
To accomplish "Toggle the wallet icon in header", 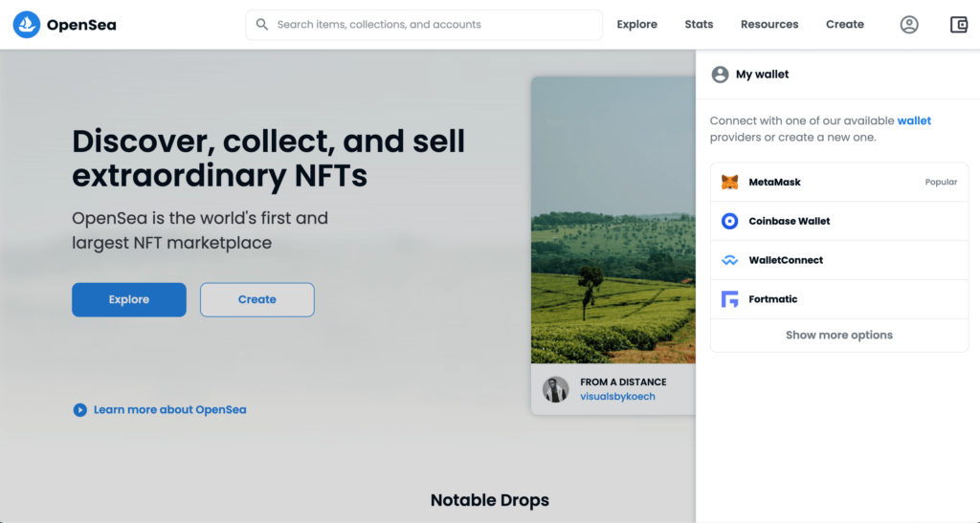I will tap(959, 24).
